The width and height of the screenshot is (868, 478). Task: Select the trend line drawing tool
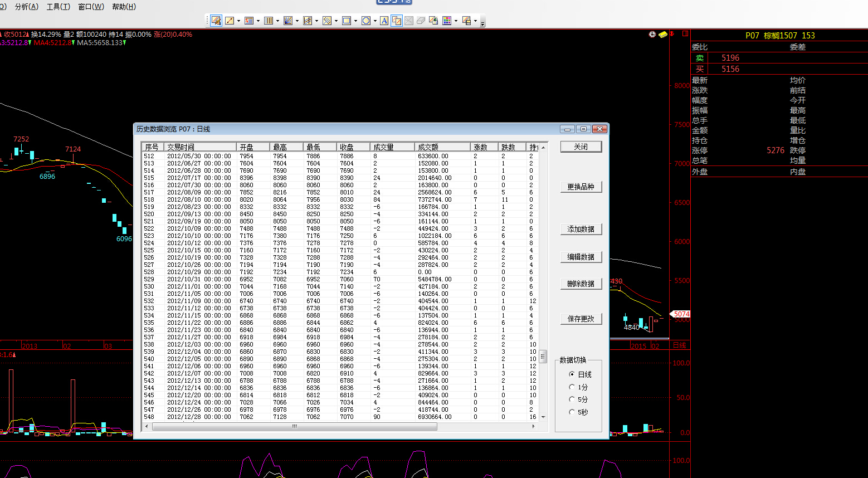click(230, 21)
